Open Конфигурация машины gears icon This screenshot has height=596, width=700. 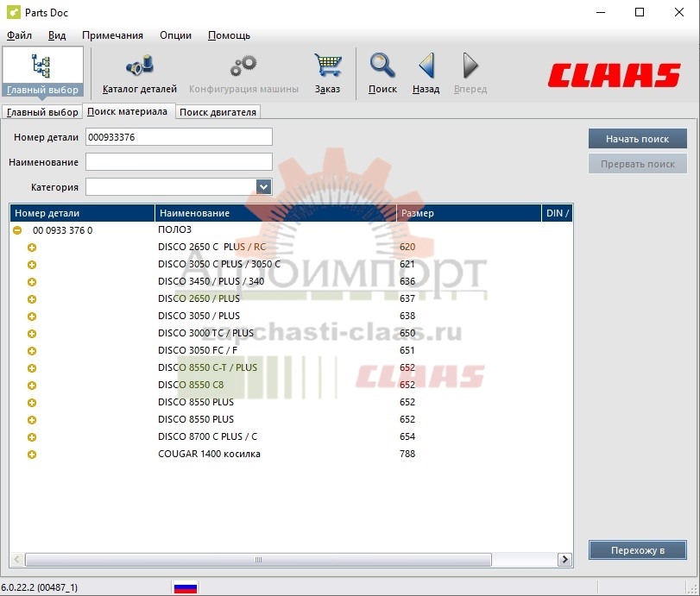(x=243, y=73)
